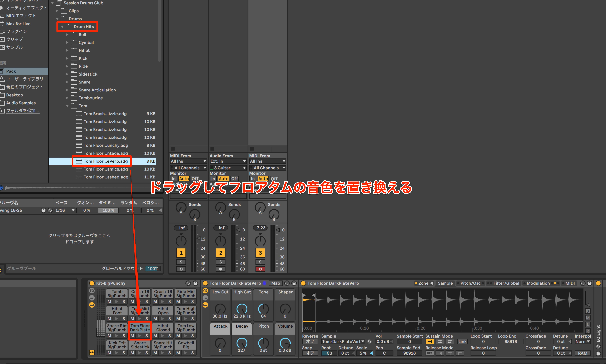Image resolution: width=606 pixels, height=364 pixels.
Task: Open the Interpol Norm dropdown
Action: pos(583,341)
